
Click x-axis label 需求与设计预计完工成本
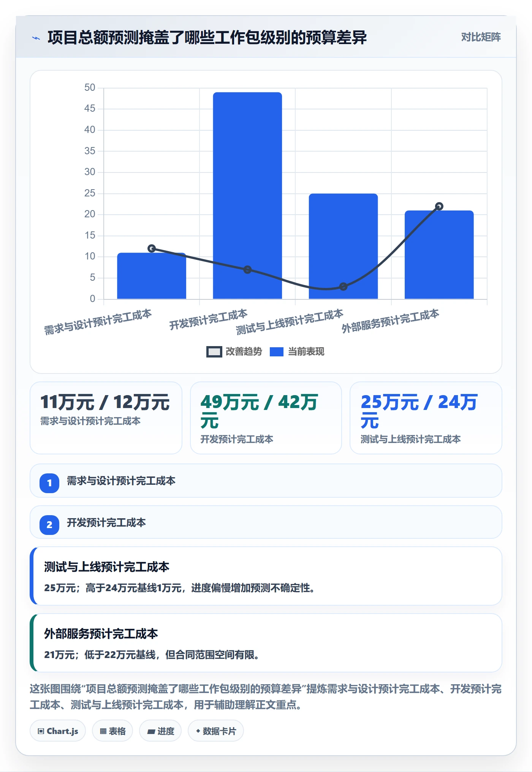point(98,322)
